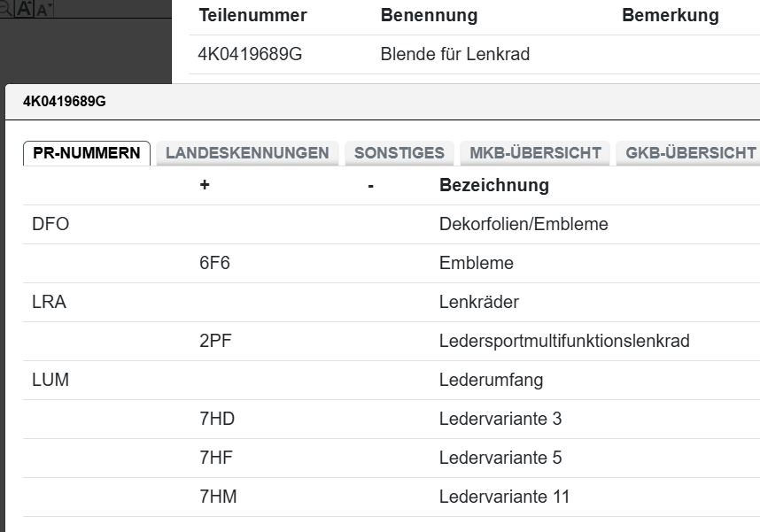Switch to the PR-NUMMERN tab
This screenshot has width=760, height=532.
86,153
